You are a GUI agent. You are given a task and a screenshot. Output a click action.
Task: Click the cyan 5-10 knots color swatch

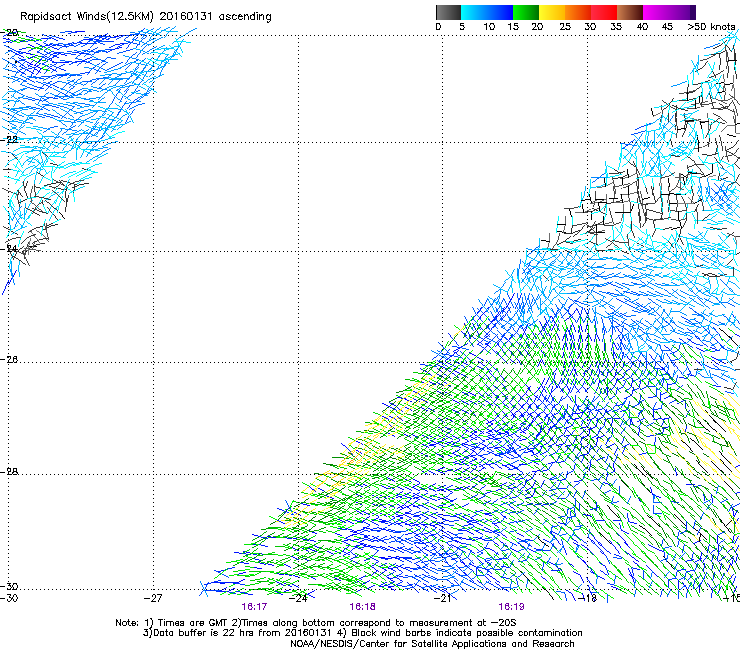(473, 12)
